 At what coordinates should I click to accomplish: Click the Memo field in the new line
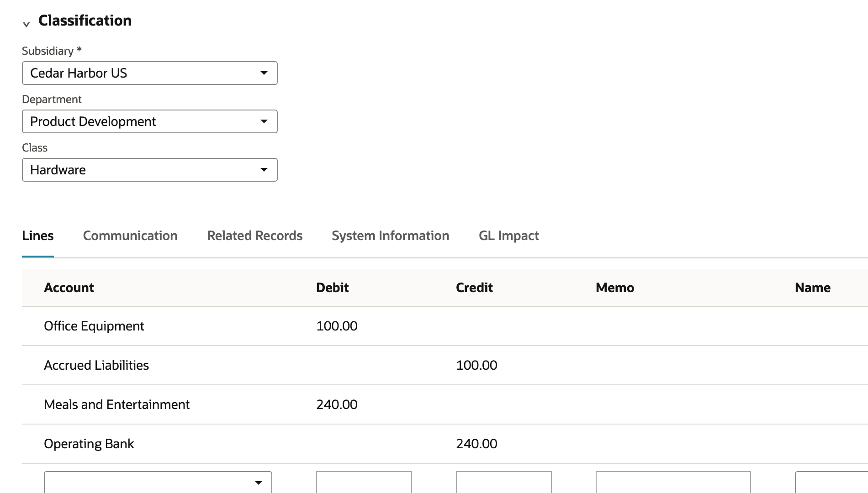tap(673, 482)
